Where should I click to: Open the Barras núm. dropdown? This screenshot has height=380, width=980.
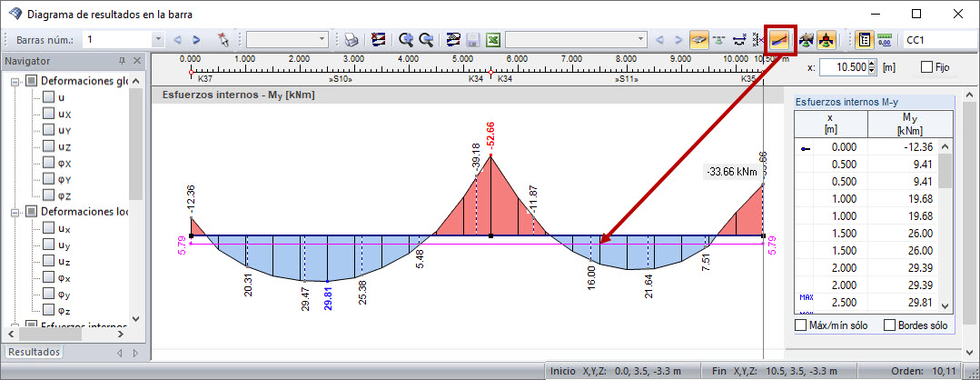158,39
